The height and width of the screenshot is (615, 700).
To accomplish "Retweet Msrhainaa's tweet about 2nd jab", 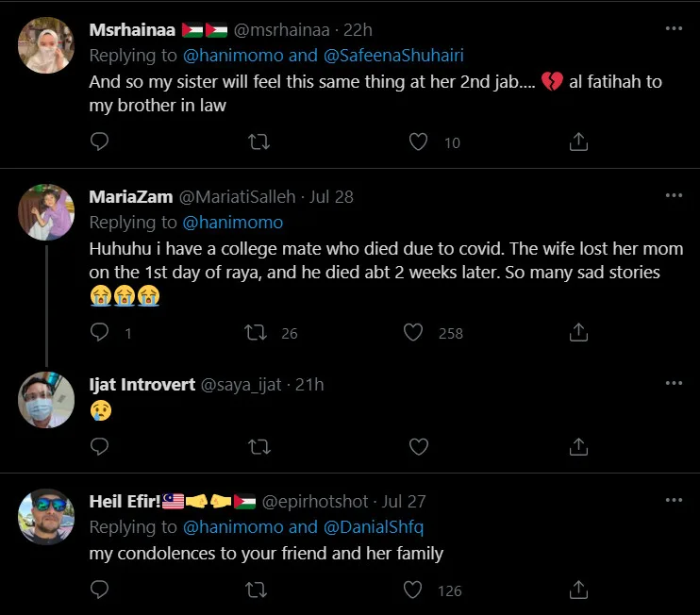I will click(x=258, y=142).
